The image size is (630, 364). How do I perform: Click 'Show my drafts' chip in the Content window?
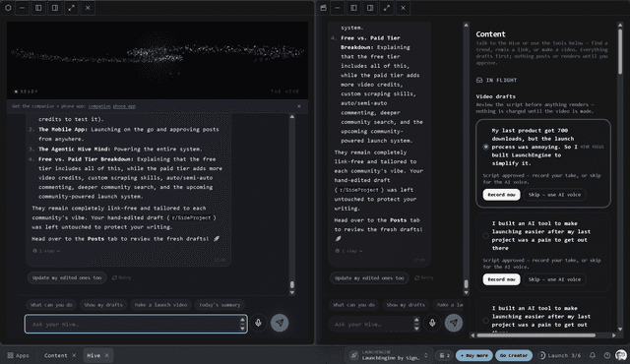click(406, 305)
